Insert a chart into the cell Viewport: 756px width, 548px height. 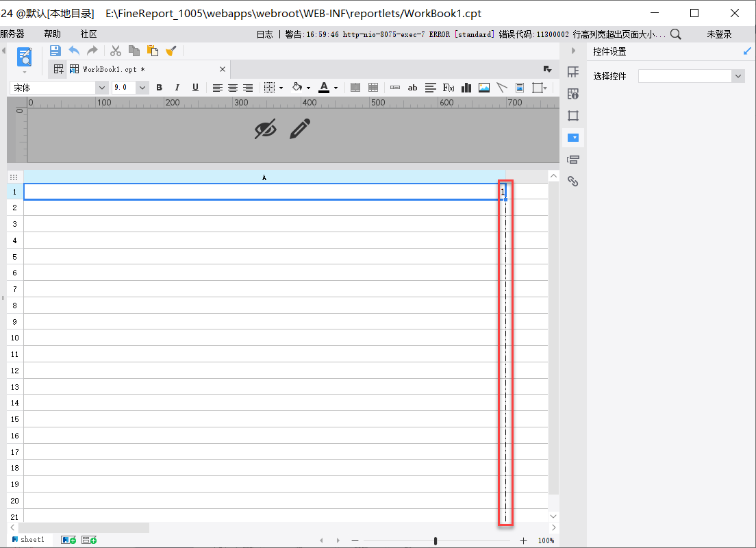click(466, 87)
